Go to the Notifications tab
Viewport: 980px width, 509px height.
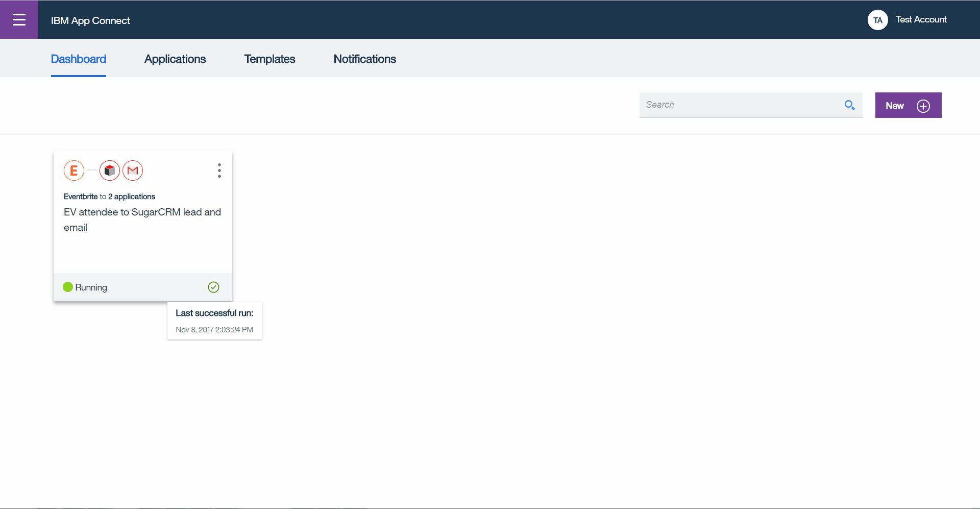pyautogui.click(x=364, y=59)
